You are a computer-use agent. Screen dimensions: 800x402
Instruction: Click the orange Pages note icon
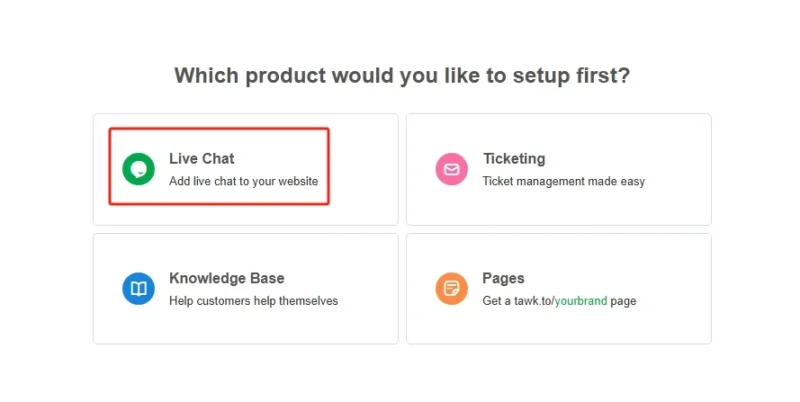click(x=452, y=289)
